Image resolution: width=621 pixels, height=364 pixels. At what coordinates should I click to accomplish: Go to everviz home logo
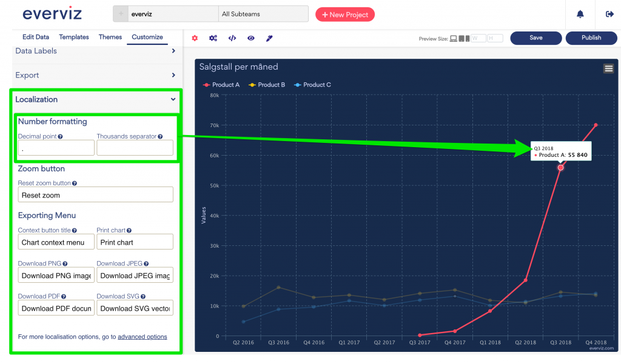tap(52, 14)
